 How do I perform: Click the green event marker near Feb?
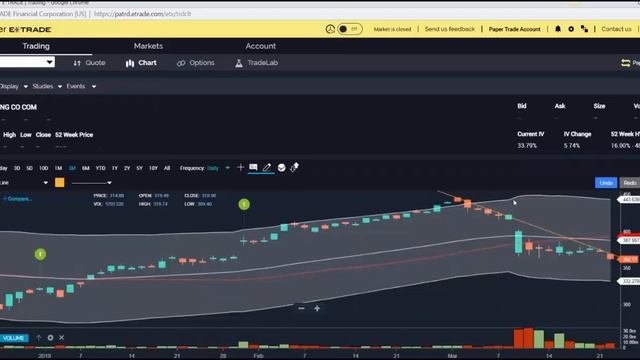tap(244, 204)
